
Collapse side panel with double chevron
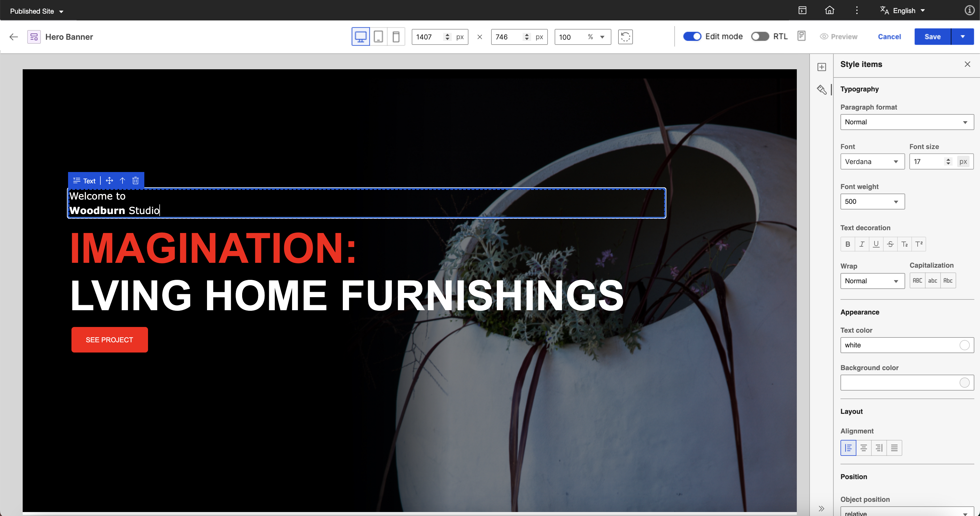(821, 508)
